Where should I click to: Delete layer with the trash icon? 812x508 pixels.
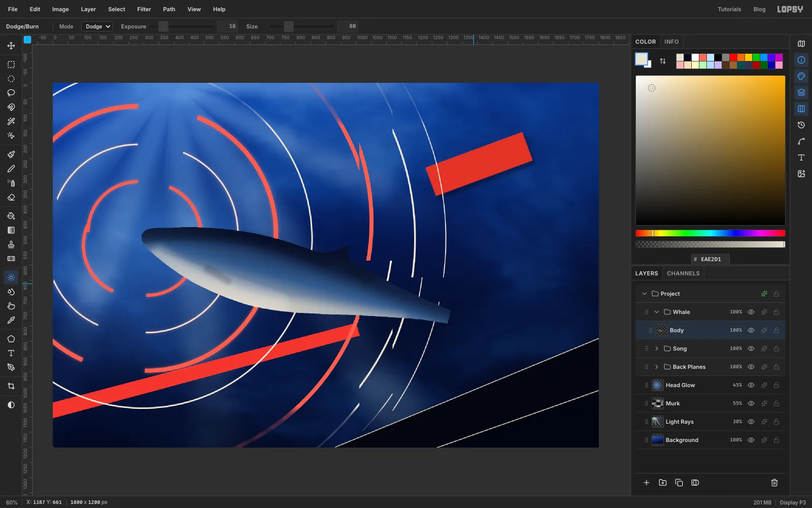pos(774,483)
